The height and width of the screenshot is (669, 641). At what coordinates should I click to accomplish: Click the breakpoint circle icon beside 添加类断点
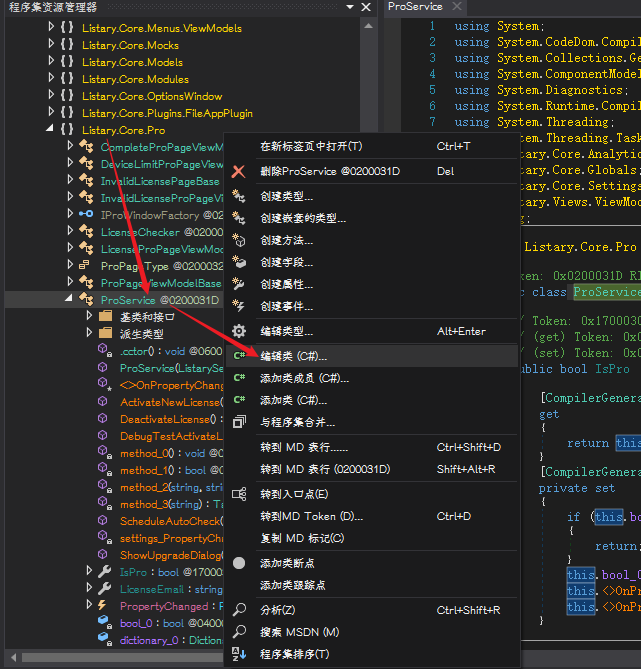(239, 563)
